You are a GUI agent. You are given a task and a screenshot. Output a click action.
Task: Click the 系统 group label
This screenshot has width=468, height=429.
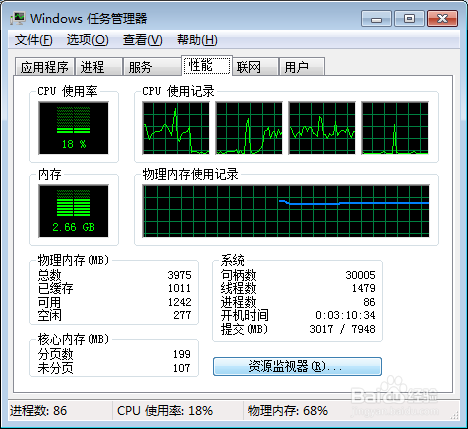233,260
